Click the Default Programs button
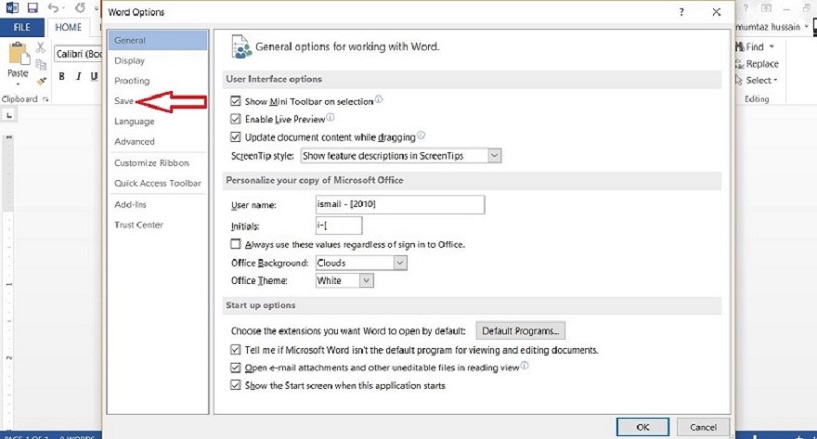The height and width of the screenshot is (439, 817). [x=520, y=331]
